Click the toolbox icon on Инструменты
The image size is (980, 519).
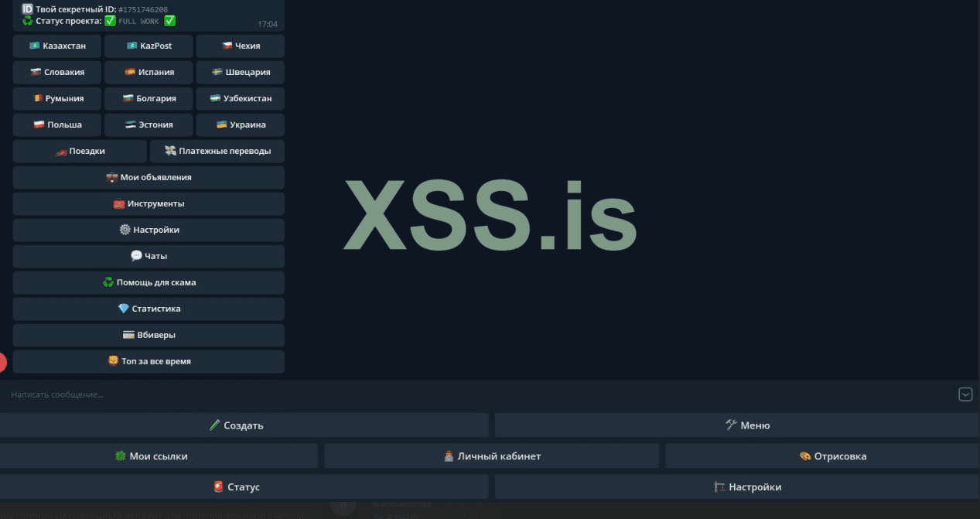[118, 204]
